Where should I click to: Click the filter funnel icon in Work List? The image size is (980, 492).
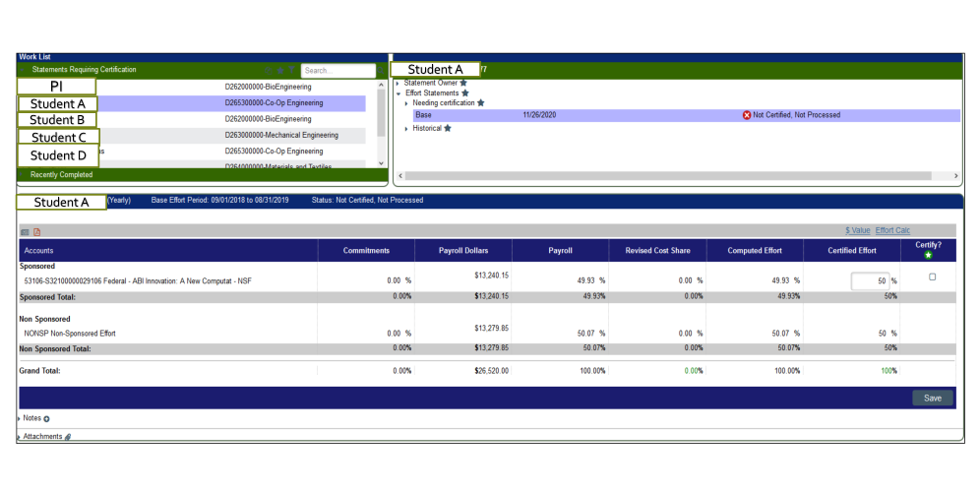[x=291, y=71]
